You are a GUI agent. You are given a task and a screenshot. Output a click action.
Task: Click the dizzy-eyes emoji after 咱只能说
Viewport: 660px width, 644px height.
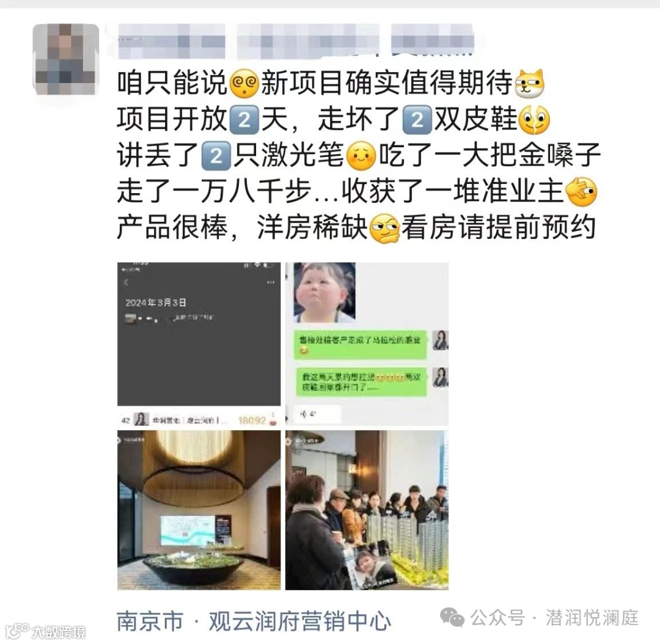244,83
